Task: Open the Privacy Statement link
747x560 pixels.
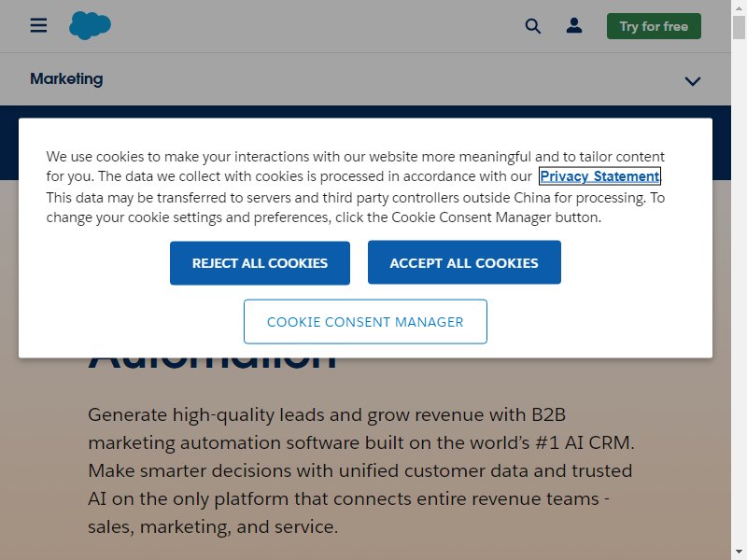Action: click(599, 176)
